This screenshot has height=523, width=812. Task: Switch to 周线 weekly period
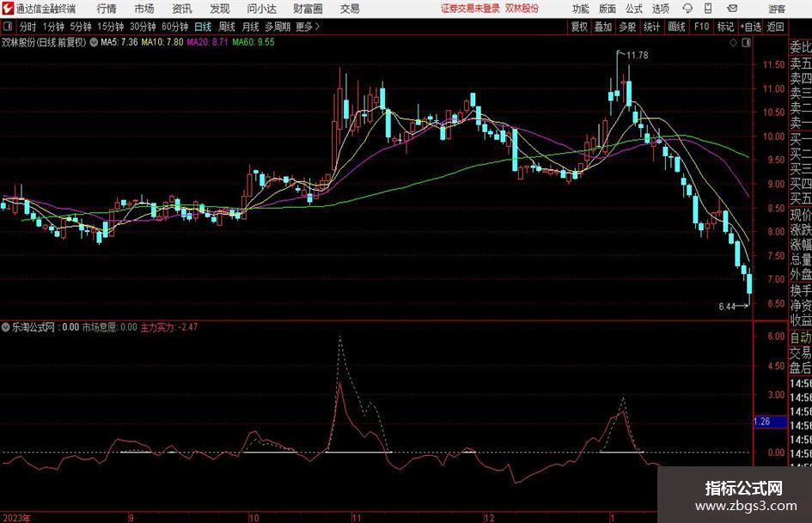click(227, 27)
